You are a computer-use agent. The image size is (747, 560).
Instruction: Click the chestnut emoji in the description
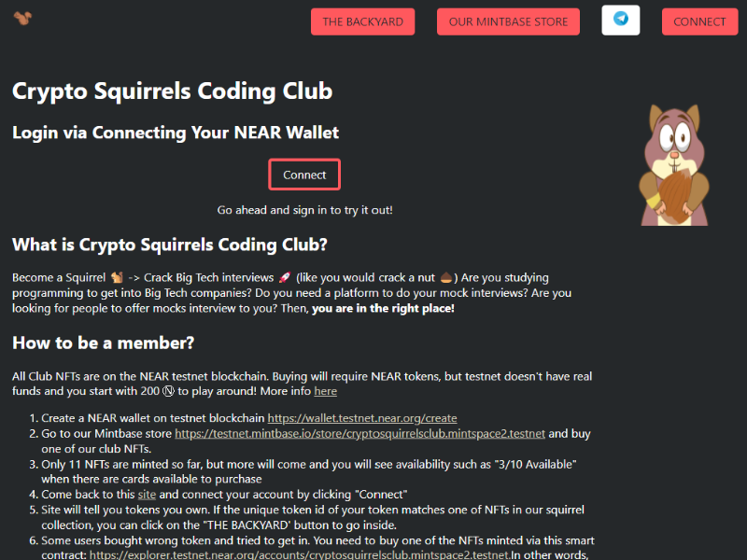(x=446, y=277)
